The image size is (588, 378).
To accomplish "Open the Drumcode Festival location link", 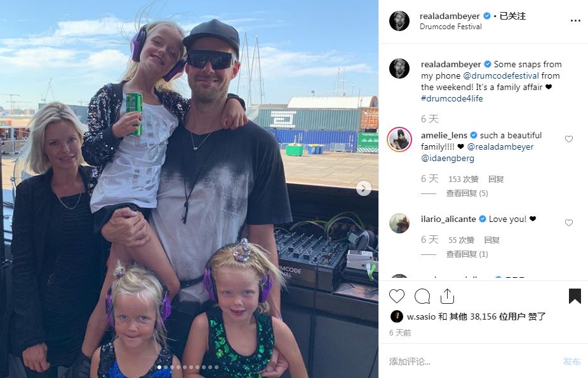I will coord(451,27).
